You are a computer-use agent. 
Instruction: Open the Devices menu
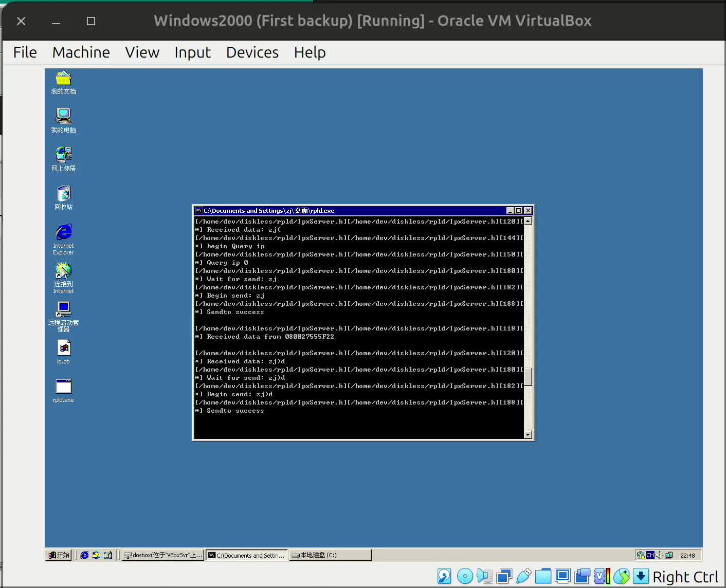252,52
